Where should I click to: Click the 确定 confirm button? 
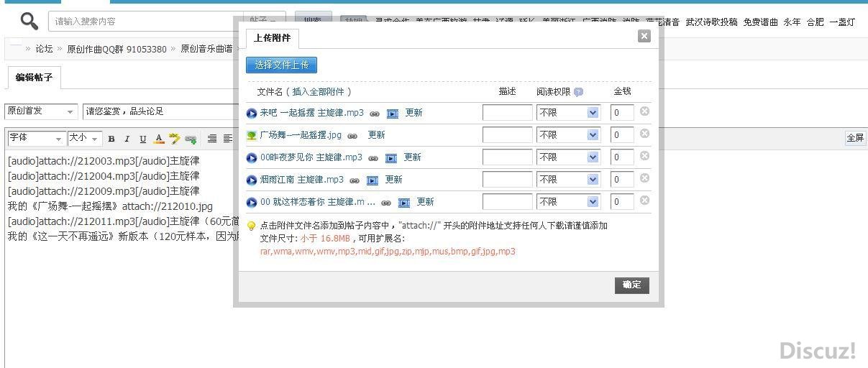632,285
